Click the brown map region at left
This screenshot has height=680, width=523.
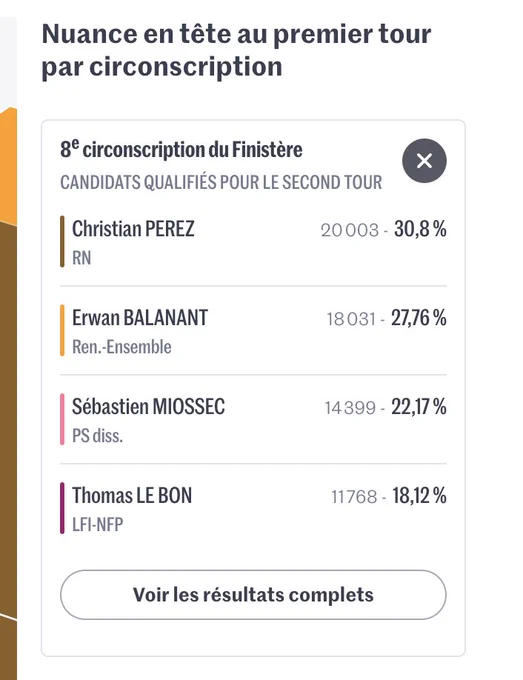coord(8,416)
